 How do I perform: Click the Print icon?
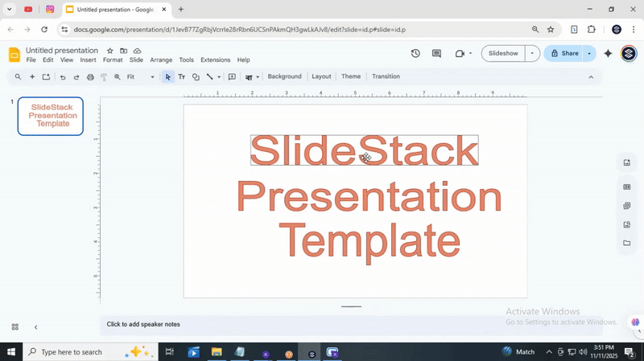click(90, 77)
